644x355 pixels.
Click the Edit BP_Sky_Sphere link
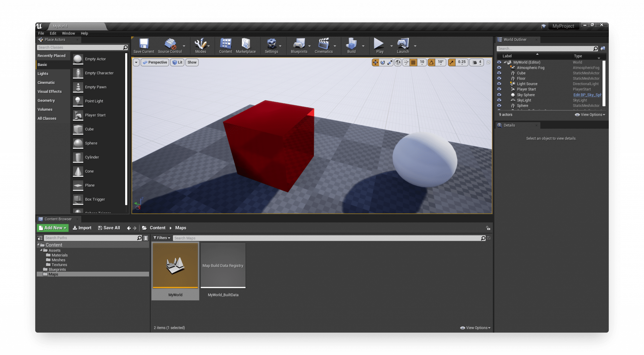[x=587, y=95]
